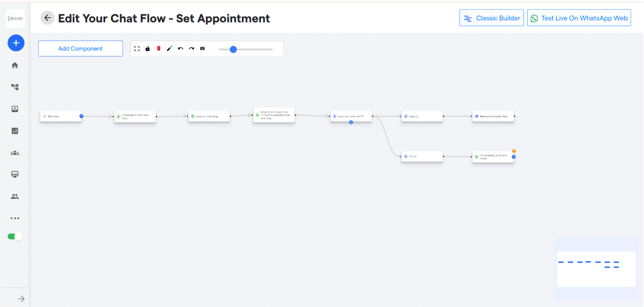Click the magic wand auto-arrange icon
The height and width of the screenshot is (307, 644).
click(x=170, y=49)
